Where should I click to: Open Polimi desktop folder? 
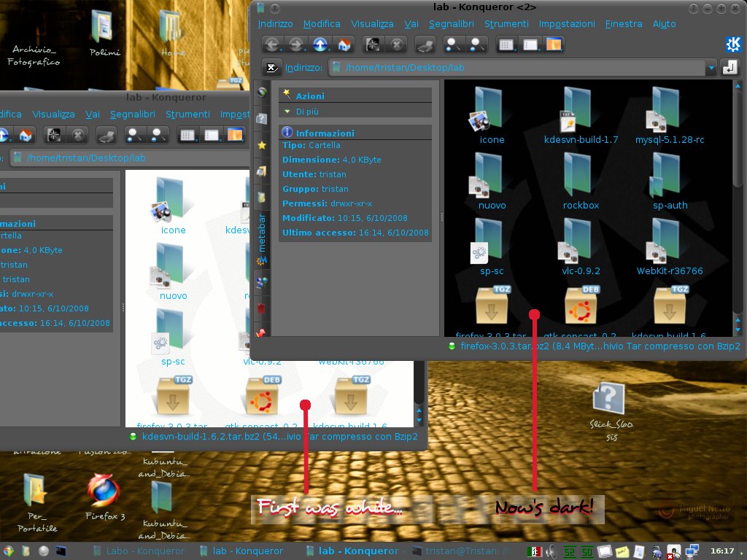coord(104,32)
